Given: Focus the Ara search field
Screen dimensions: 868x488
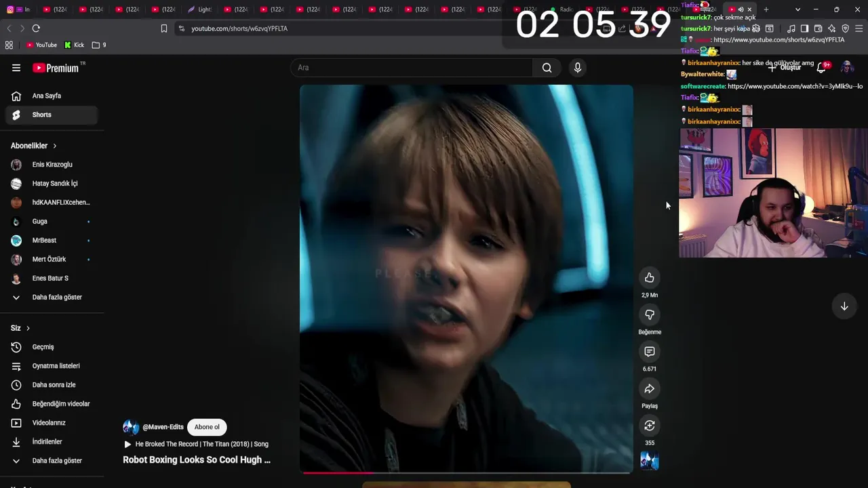Looking at the screenshot, I should [412, 68].
